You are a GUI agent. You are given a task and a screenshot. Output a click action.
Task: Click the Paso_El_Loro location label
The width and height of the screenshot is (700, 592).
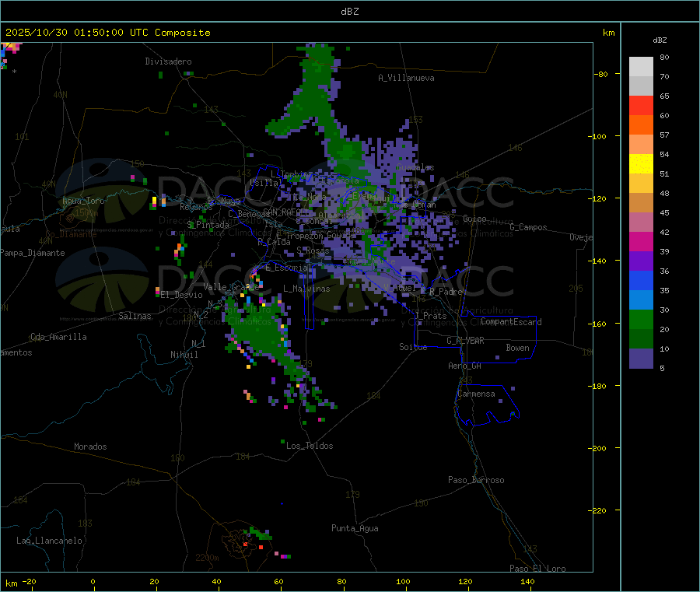537,569
